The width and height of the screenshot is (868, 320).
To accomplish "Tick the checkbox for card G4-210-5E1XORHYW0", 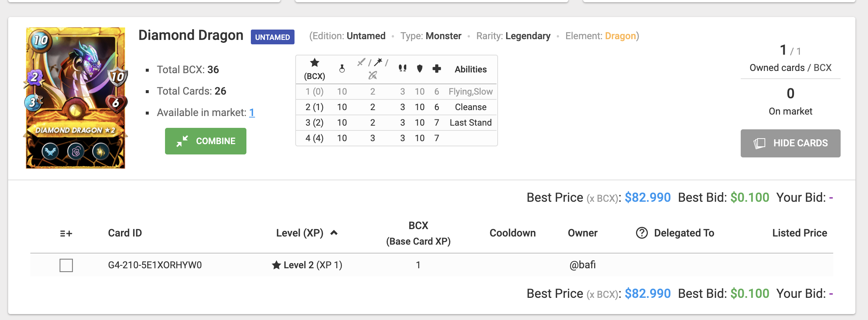I will [x=66, y=265].
